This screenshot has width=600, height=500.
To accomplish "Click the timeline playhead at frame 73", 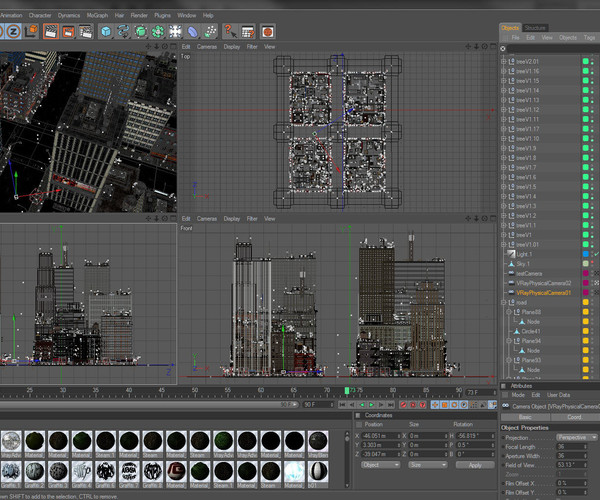I will click(x=347, y=390).
